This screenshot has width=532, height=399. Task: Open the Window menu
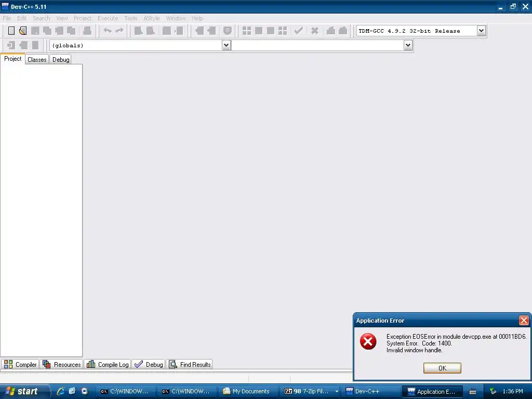[x=176, y=18]
